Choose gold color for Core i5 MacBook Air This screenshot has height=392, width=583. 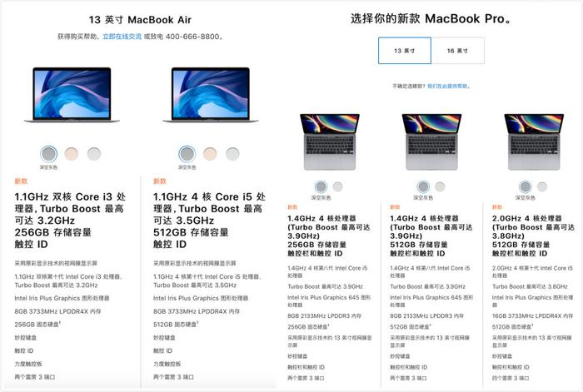pyautogui.click(x=210, y=153)
